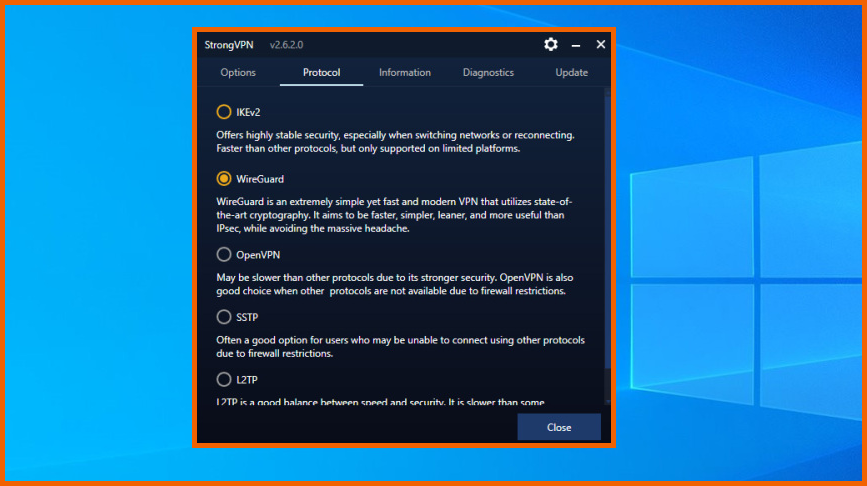Viewport: 867px width, 486px height.
Task: Open the settings gear in StrongVPN title bar
Action: click(x=550, y=44)
